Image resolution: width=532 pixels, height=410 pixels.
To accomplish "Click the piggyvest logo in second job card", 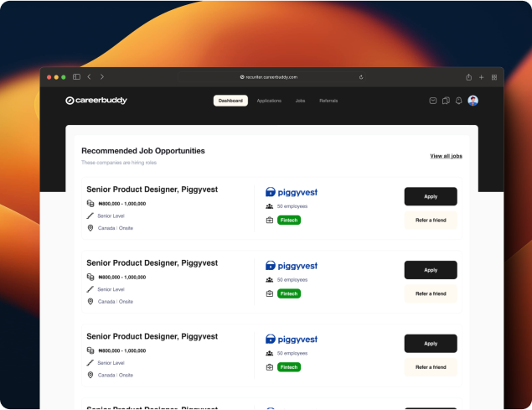I will 292,266.
